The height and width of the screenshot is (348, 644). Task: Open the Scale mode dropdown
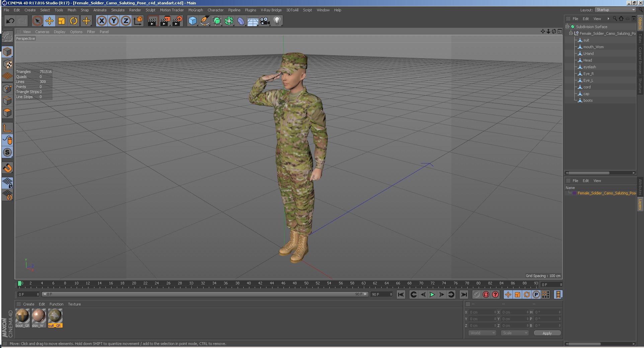pos(515,333)
